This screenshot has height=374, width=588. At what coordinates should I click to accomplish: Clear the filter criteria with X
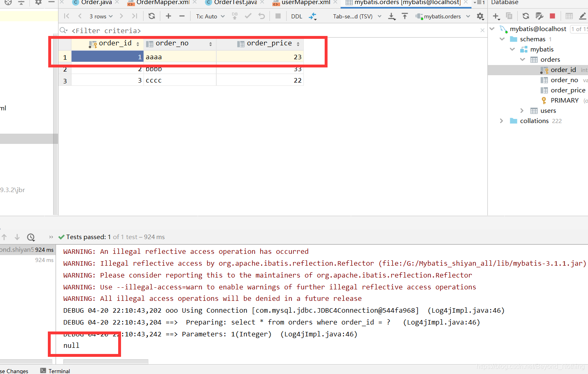(482, 30)
